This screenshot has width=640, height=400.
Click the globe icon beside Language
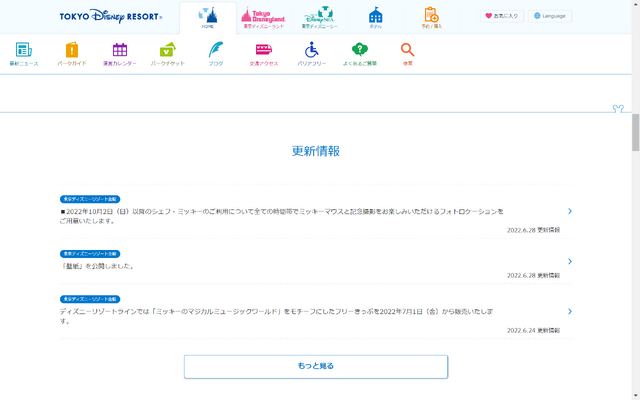537,16
